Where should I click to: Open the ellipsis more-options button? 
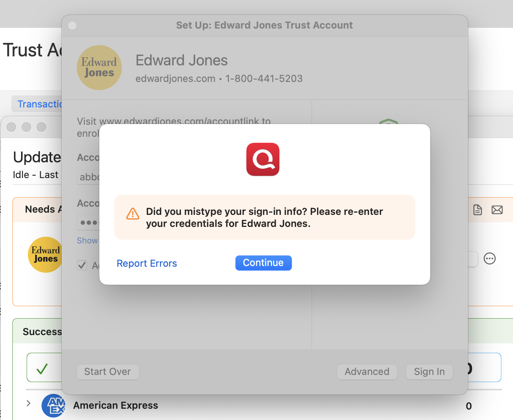pos(490,258)
